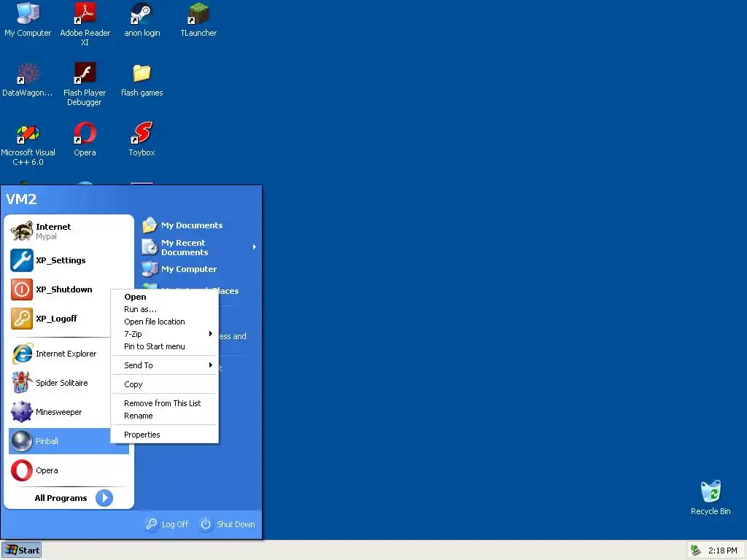747x560 pixels.
Task: Launch Adobe Reader XI desktop shortcut
Action: point(85,24)
